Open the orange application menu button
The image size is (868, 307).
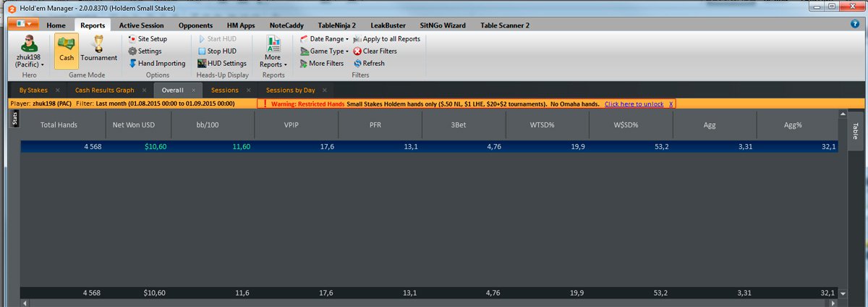[23, 25]
